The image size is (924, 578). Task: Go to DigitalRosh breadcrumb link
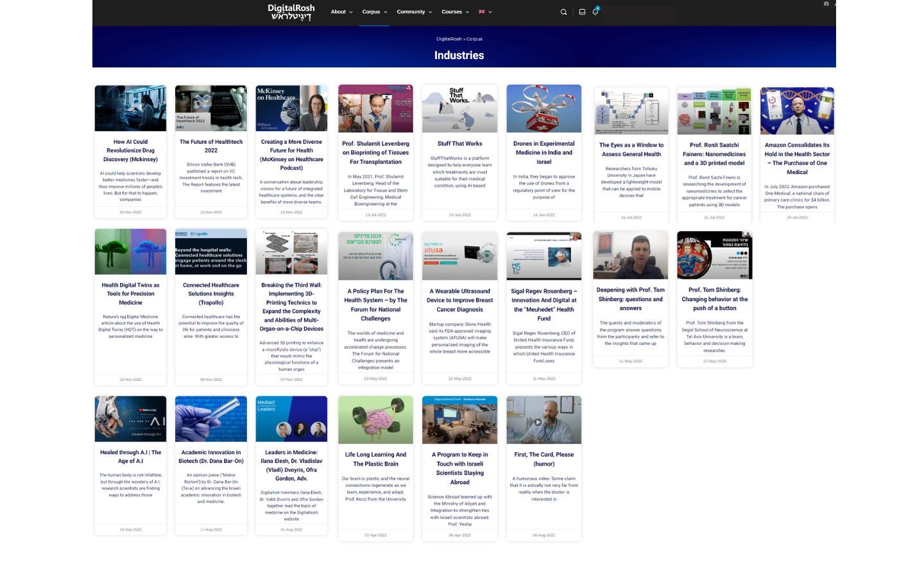click(x=449, y=39)
